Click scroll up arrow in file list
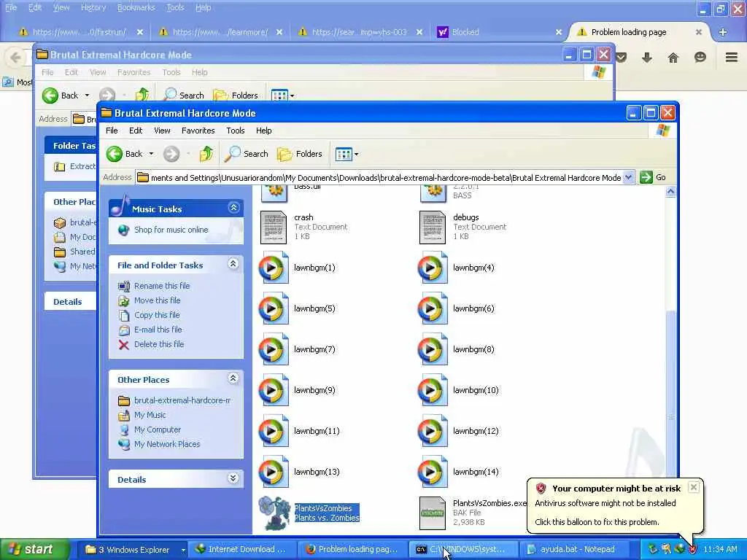 [671, 192]
